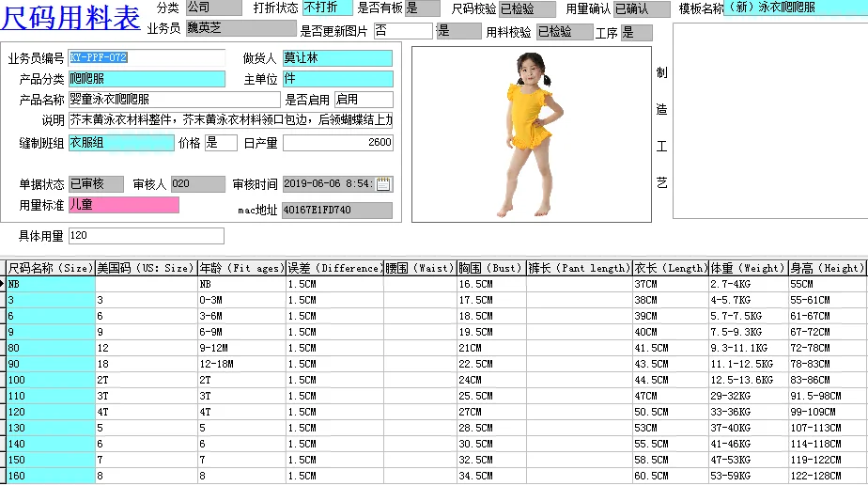Click the 做货人 field 莫让林
The width and height of the screenshot is (868, 486).
[x=337, y=57]
